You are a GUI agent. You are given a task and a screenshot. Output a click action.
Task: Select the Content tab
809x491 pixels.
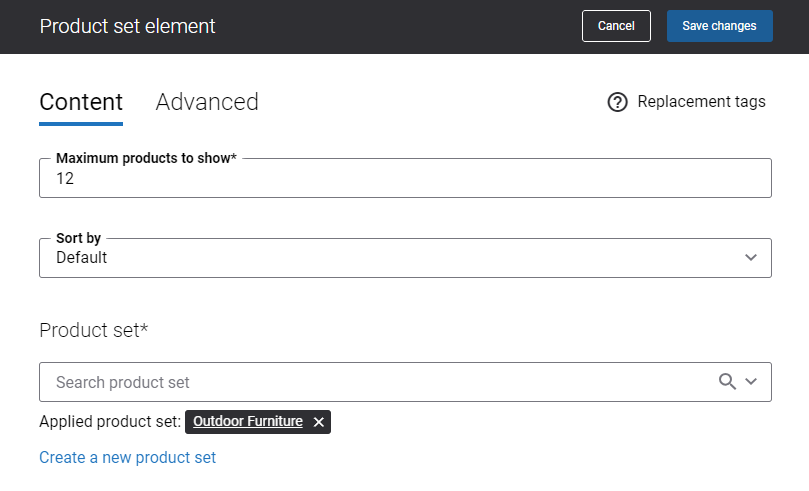coord(81,102)
